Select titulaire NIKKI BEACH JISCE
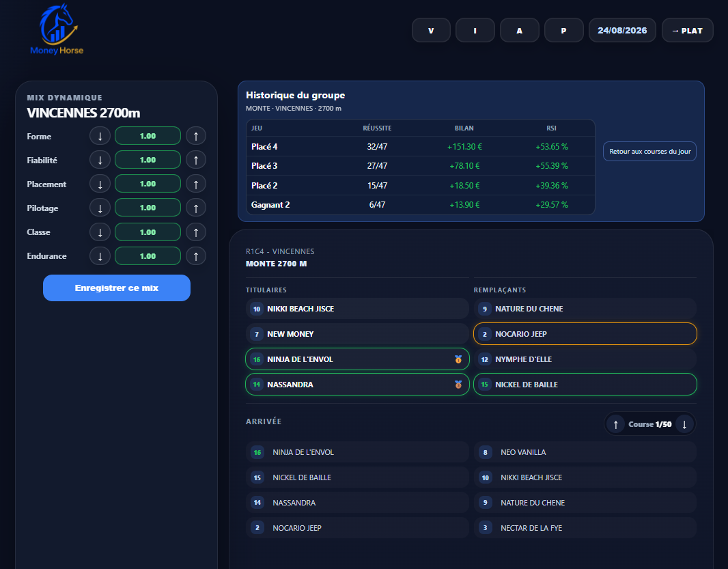Image resolution: width=728 pixels, height=569 pixels. point(357,309)
